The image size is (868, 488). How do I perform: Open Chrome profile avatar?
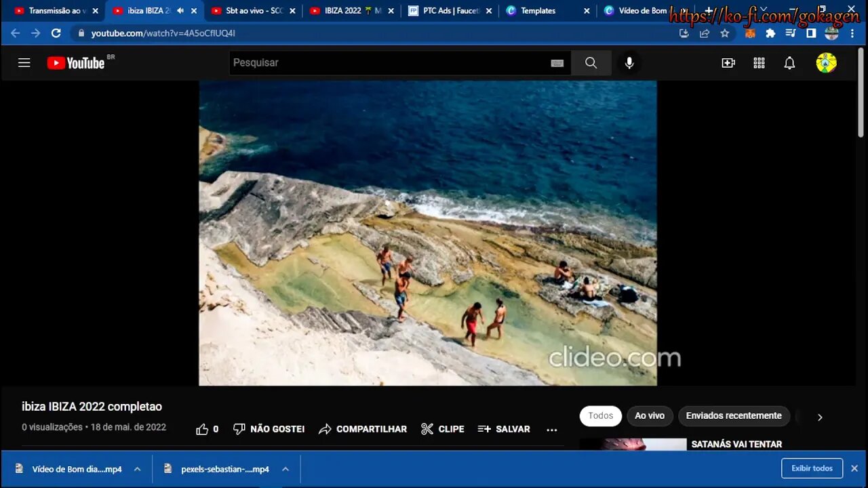[831, 33]
